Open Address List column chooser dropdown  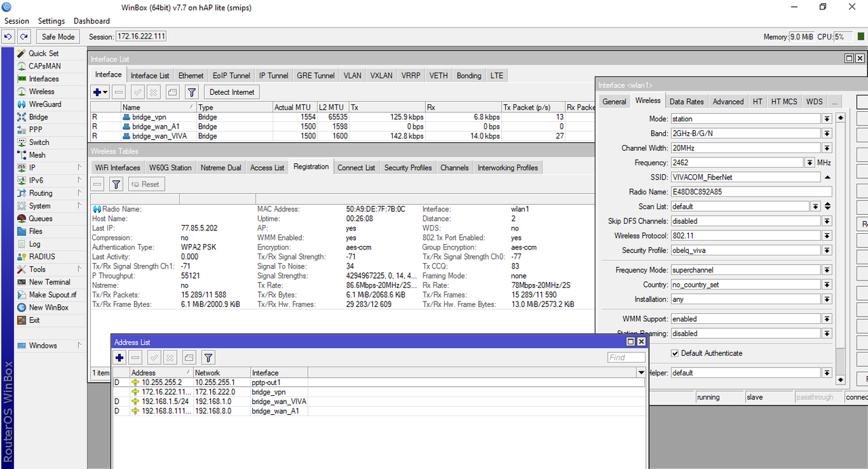[641, 373]
